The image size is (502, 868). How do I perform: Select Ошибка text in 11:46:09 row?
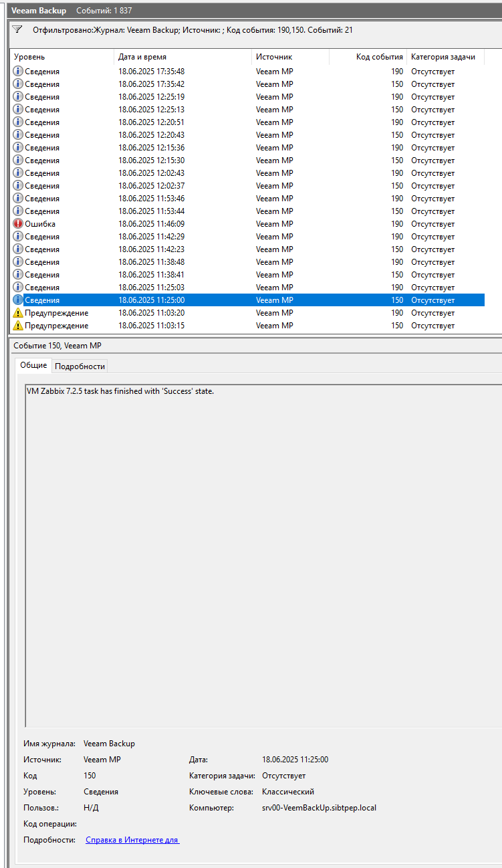[x=40, y=224]
